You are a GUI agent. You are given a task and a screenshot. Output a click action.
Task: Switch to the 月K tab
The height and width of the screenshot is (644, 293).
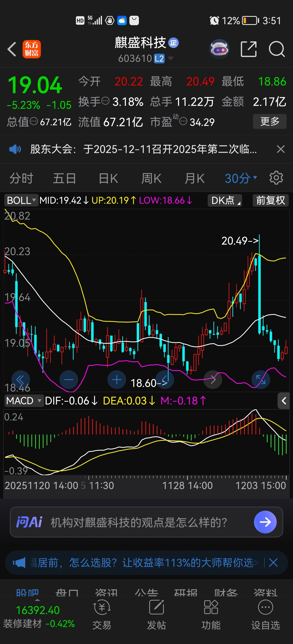point(195,178)
